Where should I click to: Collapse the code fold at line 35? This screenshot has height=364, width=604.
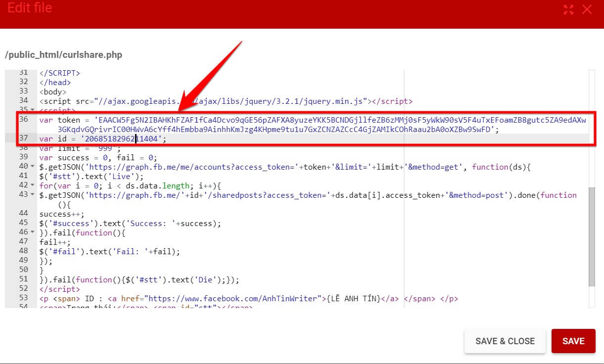[33, 110]
